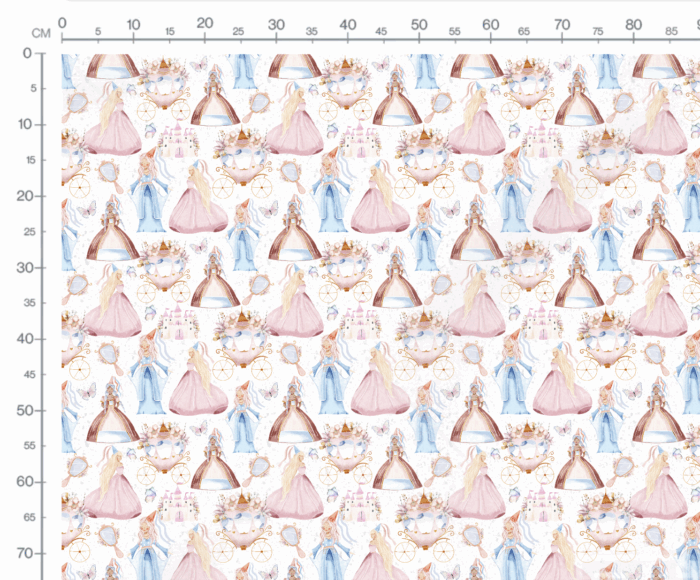Select the 35 mark on the vertical ruler
This screenshot has height=580, width=700.
[x=30, y=303]
